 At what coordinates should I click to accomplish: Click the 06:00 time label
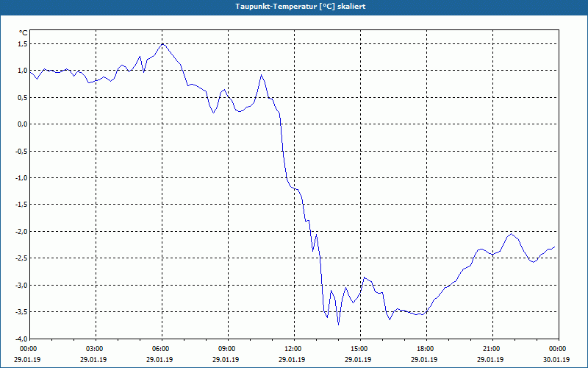pos(160,349)
